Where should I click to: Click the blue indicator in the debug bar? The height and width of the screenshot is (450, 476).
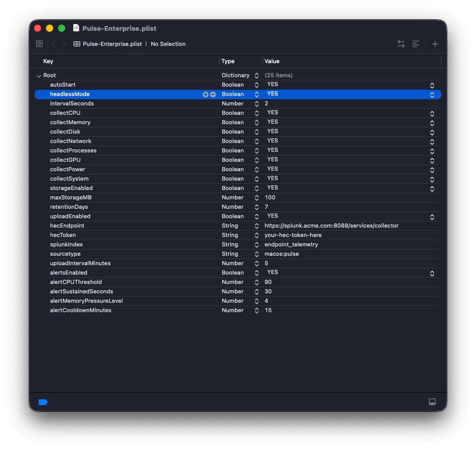43,401
